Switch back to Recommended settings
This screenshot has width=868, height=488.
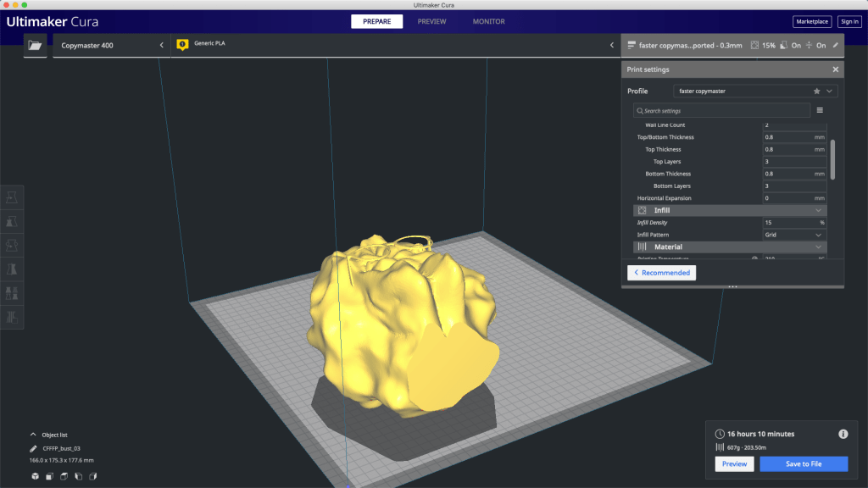click(661, 273)
